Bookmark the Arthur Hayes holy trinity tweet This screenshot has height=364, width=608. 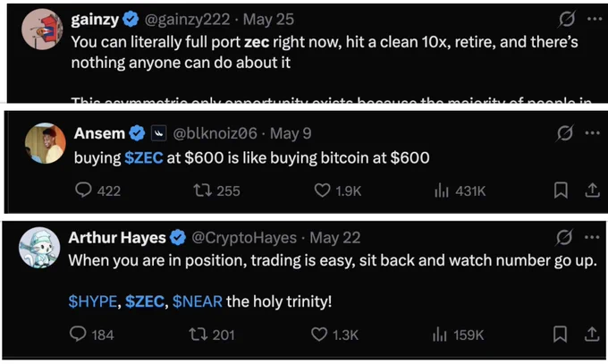click(x=560, y=334)
